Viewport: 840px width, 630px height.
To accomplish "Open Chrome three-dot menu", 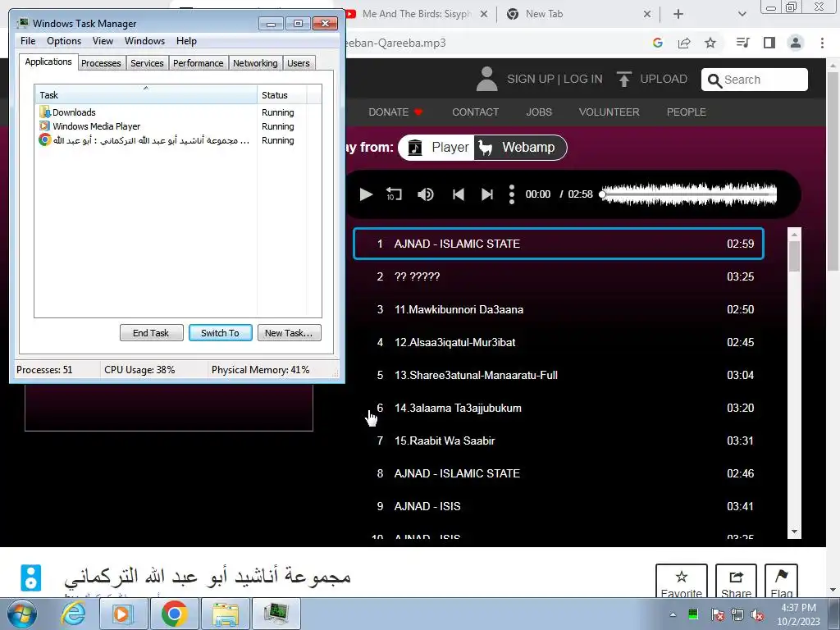I will [x=822, y=43].
